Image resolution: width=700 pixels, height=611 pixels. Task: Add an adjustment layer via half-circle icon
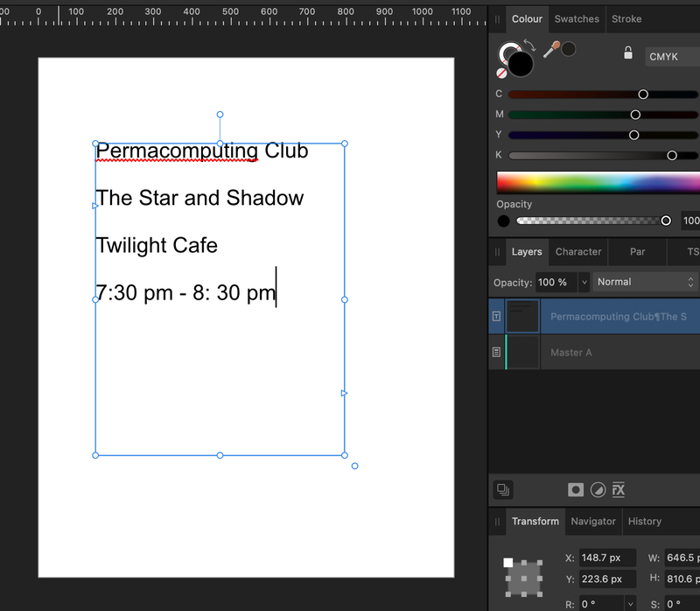pos(598,490)
